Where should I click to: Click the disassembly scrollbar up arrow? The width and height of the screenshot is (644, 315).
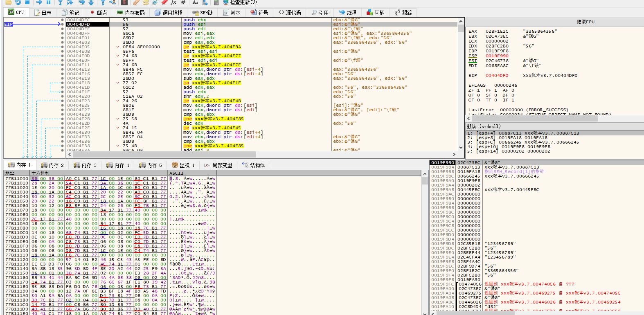click(461, 20)
